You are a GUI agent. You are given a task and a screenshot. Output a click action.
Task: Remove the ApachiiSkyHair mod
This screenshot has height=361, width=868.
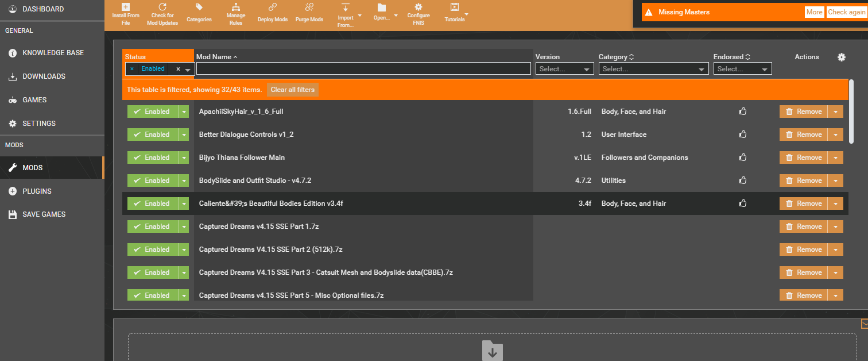click(x=803, y=112)
